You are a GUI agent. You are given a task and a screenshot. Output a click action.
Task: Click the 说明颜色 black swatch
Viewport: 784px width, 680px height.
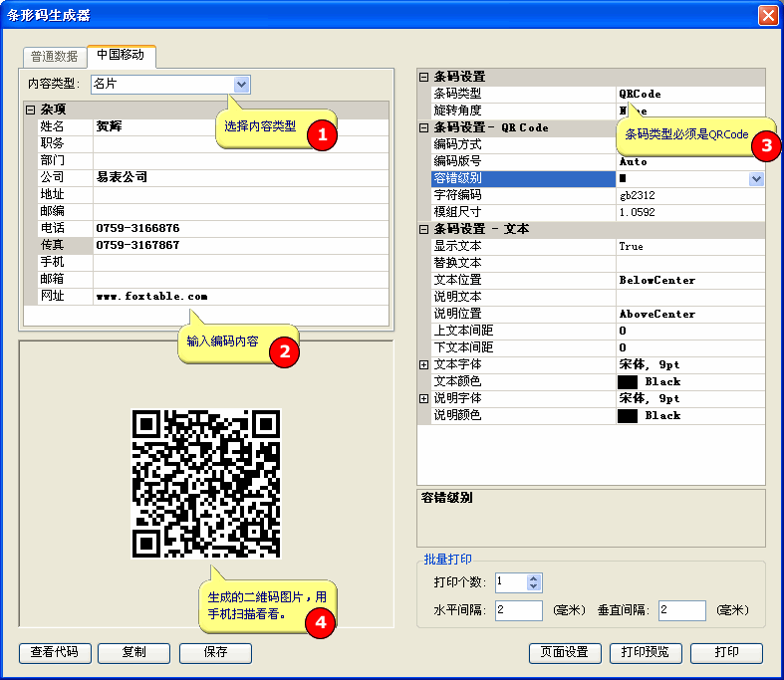click(628, 416)
